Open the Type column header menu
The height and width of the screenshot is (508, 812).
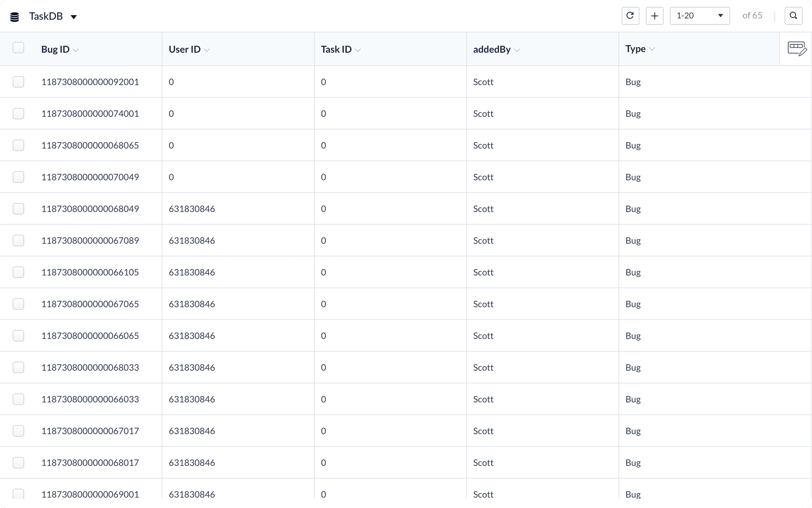652,49
